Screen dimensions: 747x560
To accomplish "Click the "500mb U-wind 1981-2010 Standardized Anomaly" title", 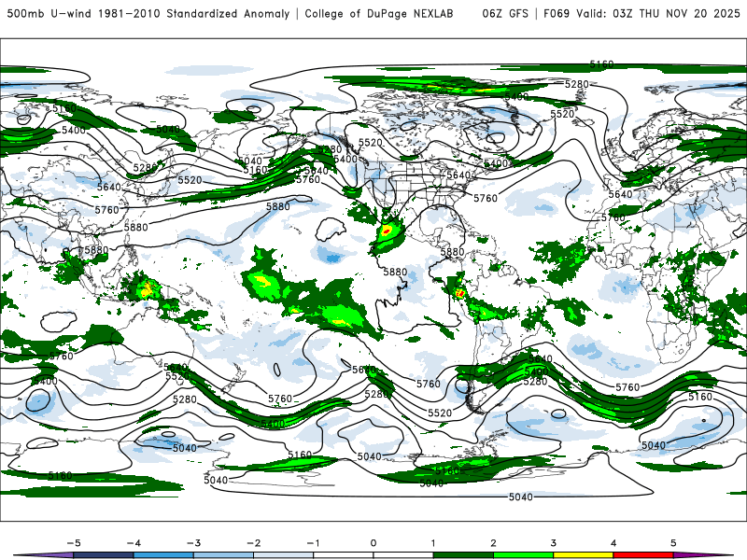I will tap(148, 13).
